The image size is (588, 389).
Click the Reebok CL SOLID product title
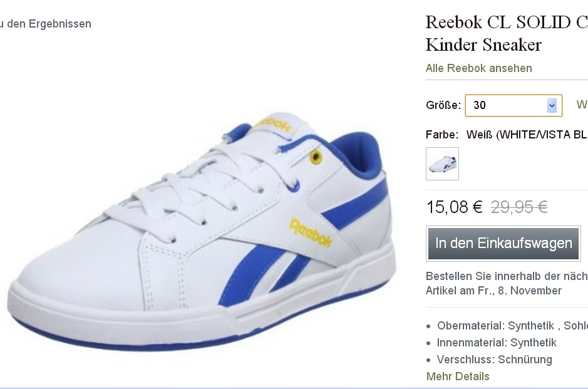(506, 33)
